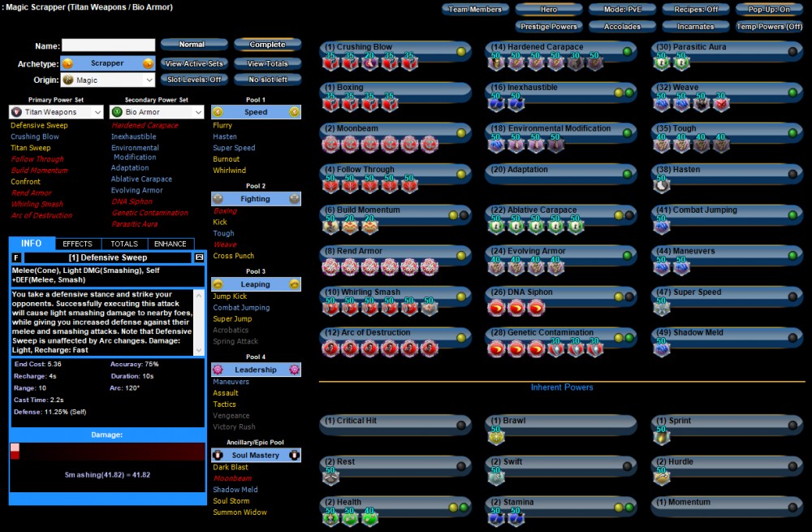Click the Sprint power enhancement icon
Screen dimensions: 812x532
(x=663, y=437)
